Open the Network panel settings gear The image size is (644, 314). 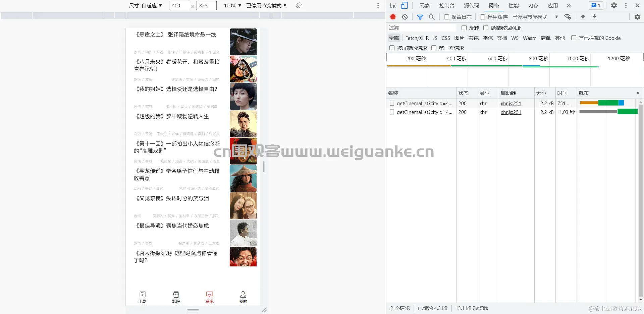click(x=637, y=17)
